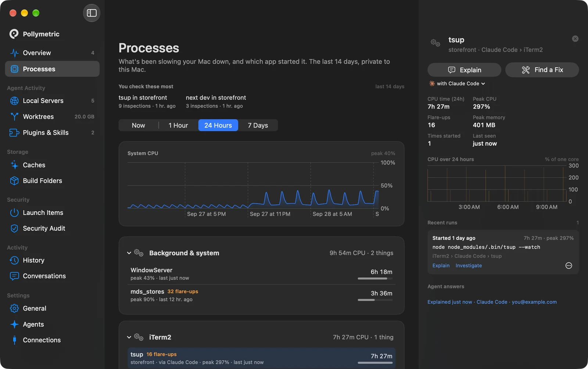588x369 pixels.
Task: Click the History clock icon
Action: 14,260
